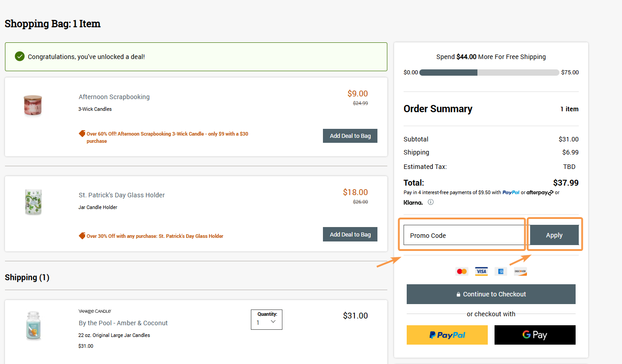
Task: Click the free shipping progress bar
Action: pos(489,73)
